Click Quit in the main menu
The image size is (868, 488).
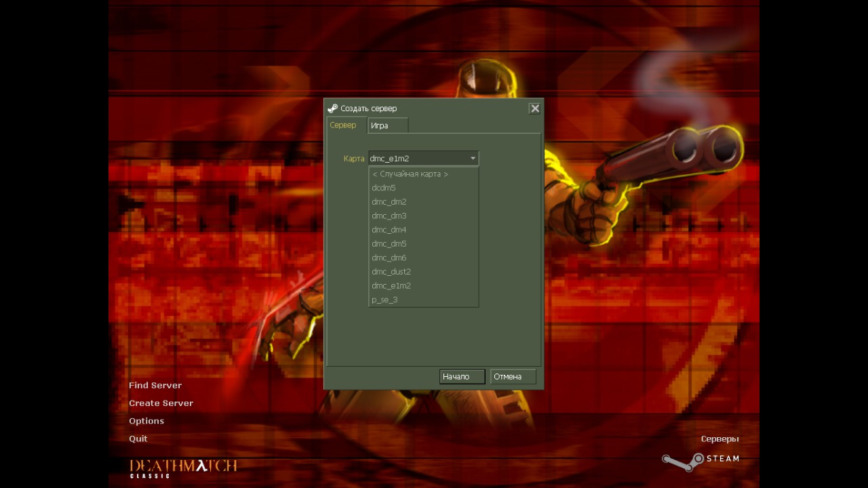(x=138, y=439)
